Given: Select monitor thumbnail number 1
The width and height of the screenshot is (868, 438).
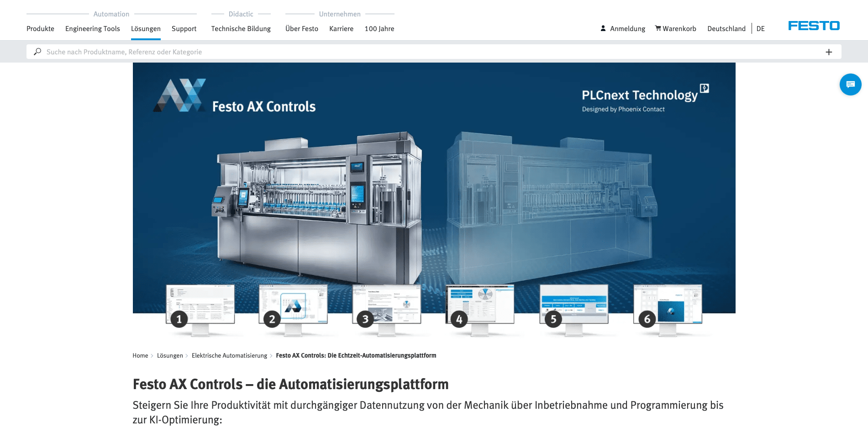Looking at the screenshot, I should (x=200, y=306).
